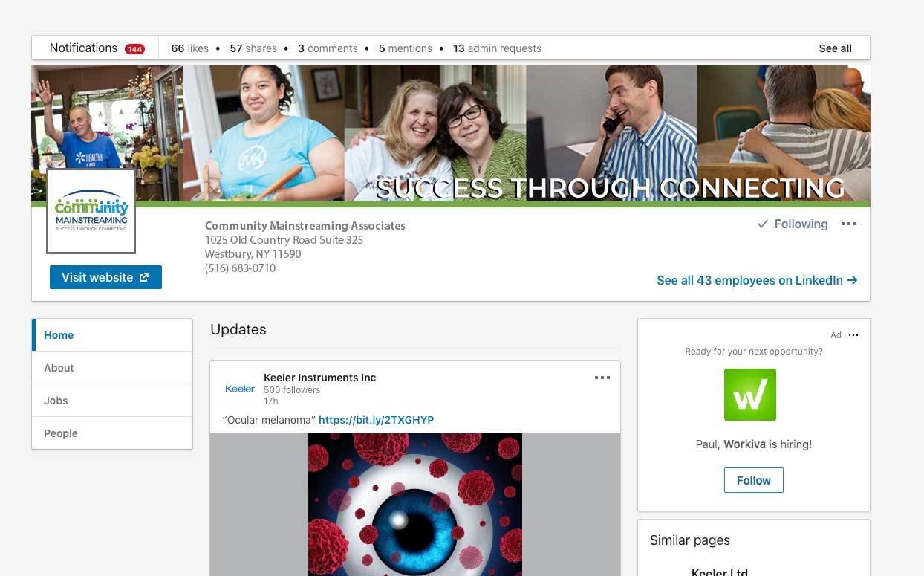
Task: Click the 17h post timestamp
Action: (270, 401)
